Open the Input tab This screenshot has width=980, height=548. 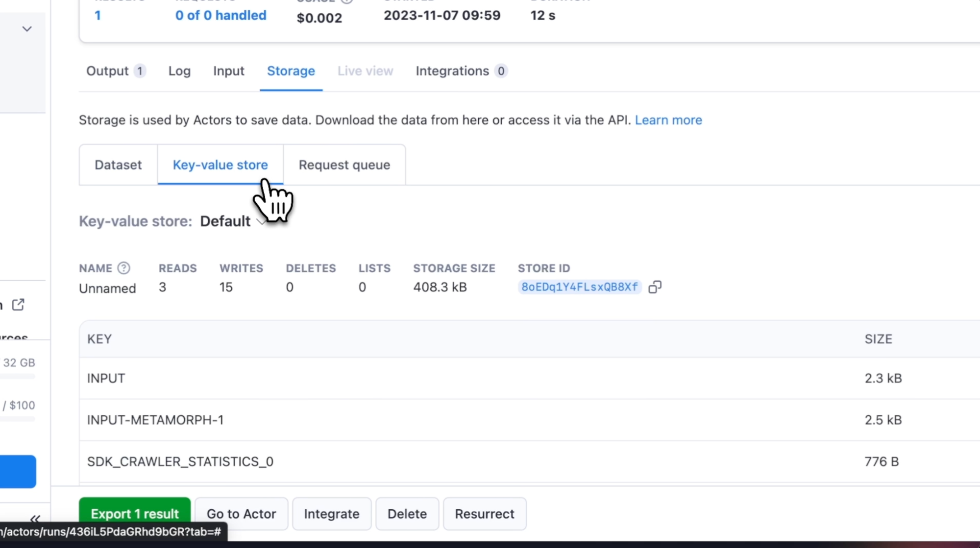[x=228, y=71]
